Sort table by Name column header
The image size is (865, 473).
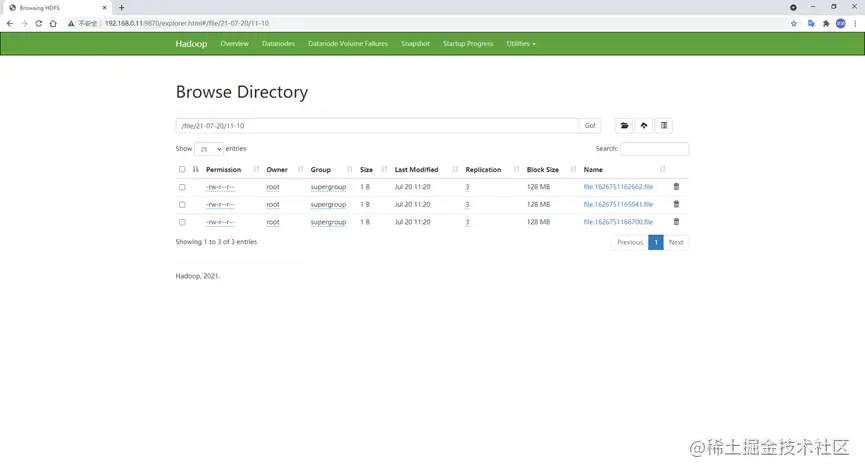(593, 169)
